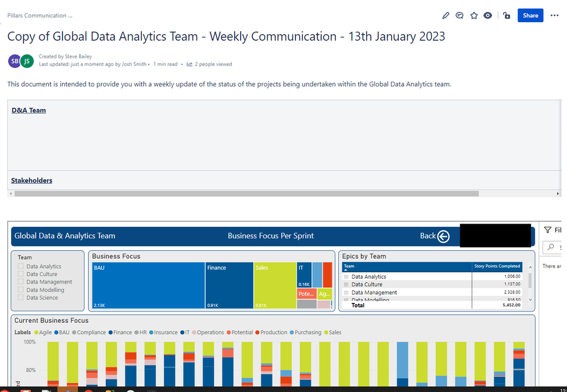Open Pillars Communication breadcrumb link

pos(40,15)
